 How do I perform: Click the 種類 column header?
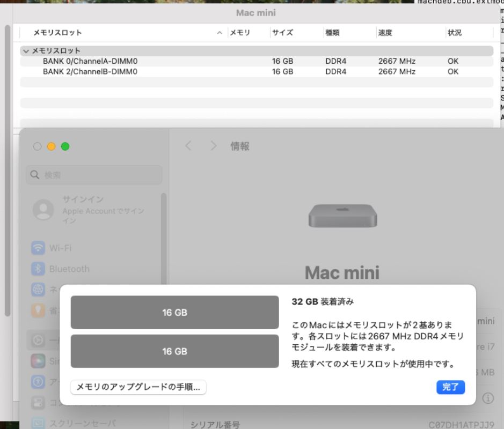332,32
